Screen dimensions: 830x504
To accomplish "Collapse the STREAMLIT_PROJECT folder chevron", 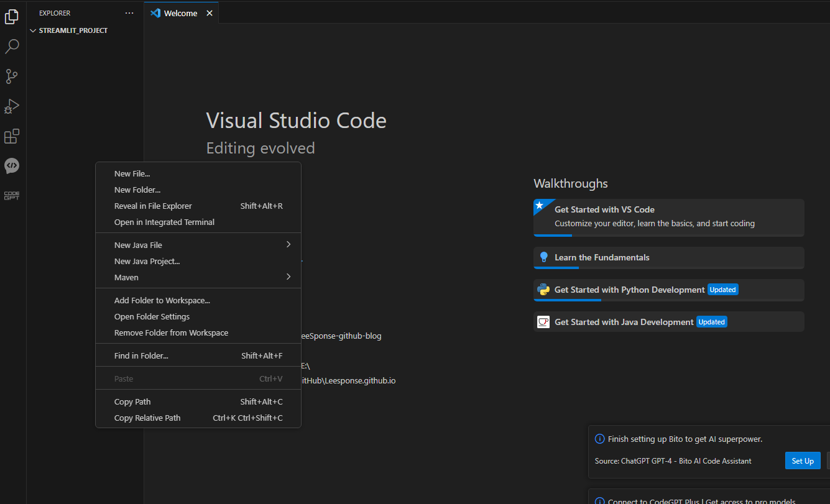I will click(x=33, y=30).
